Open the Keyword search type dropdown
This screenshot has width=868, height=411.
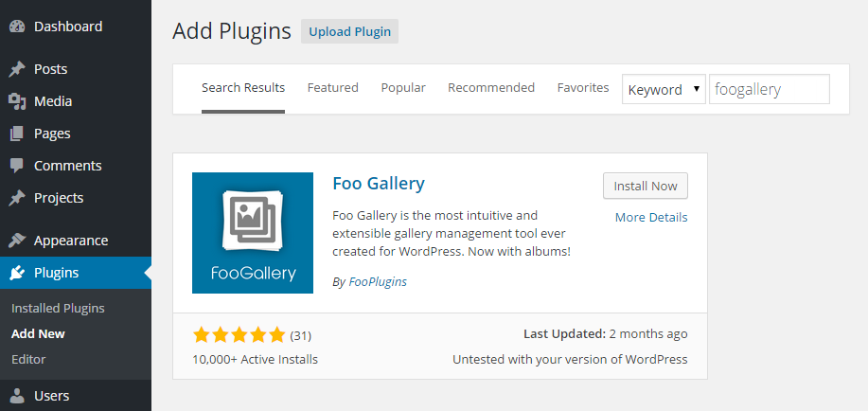click(x=664, y=89)
